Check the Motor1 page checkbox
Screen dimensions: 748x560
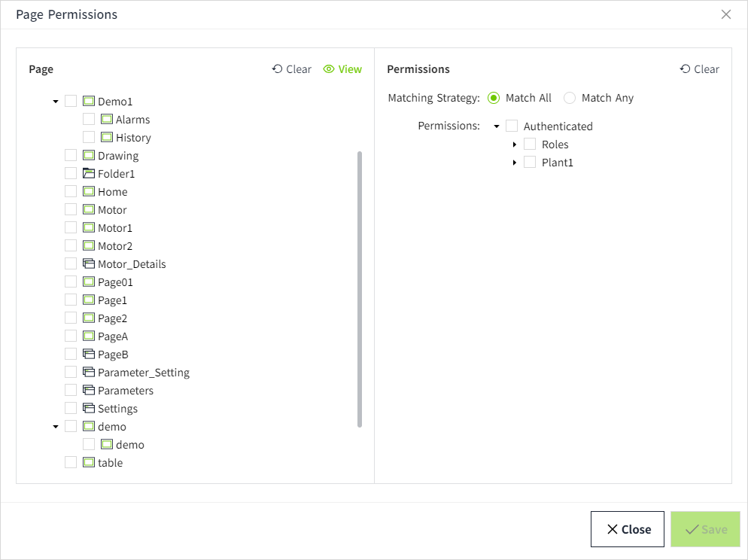pyautogui.click(x=71, y=228)
